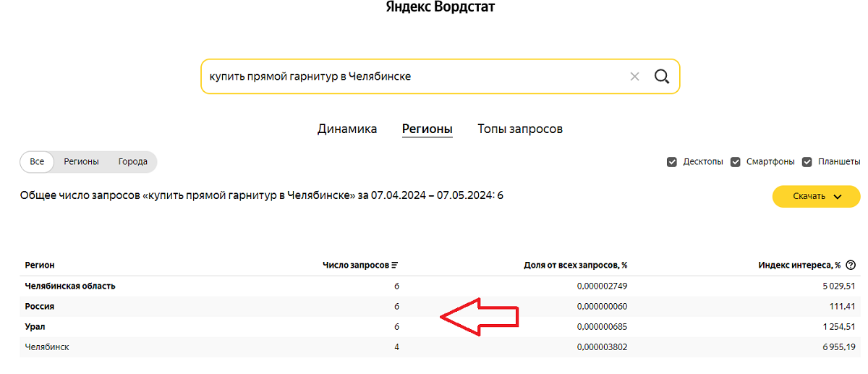The width and height of the screenshot is (868, 374).
Task: Click the magnifying glass search icon
Action: 661,76
